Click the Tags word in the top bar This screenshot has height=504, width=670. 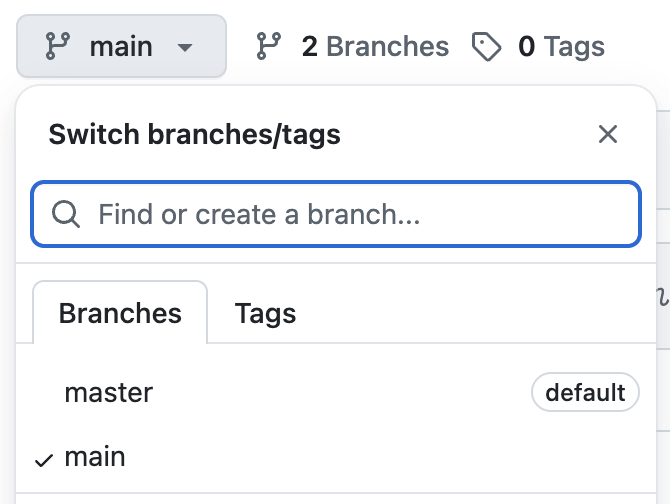click(574, 46)
